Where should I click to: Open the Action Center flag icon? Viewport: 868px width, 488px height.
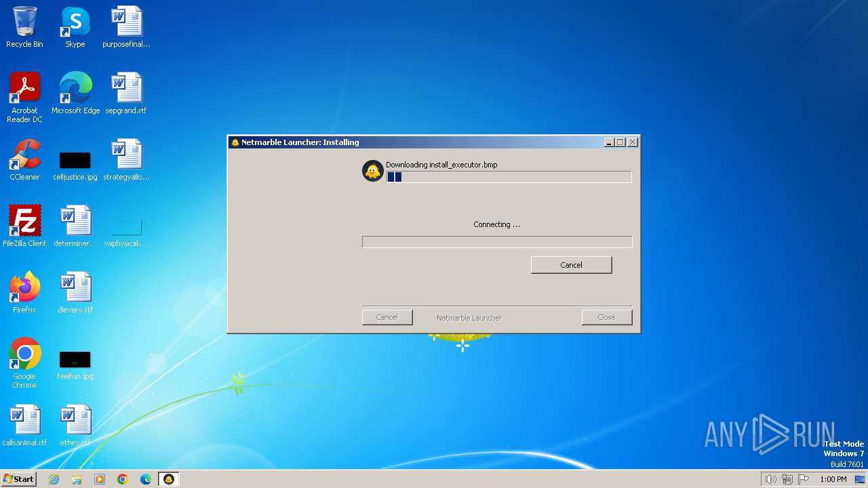click(804, 479)
